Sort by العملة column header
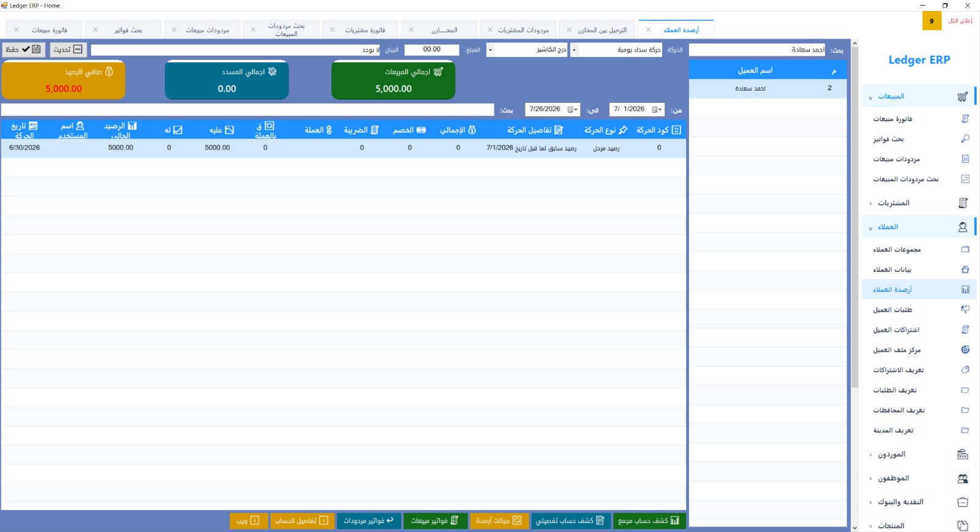 coord(318,130)
